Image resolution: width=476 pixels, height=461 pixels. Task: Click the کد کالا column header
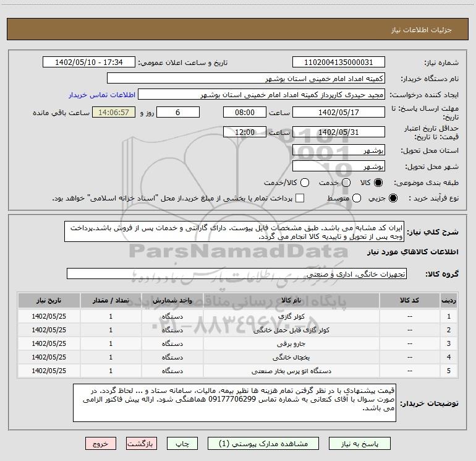[x=409, y=300]
